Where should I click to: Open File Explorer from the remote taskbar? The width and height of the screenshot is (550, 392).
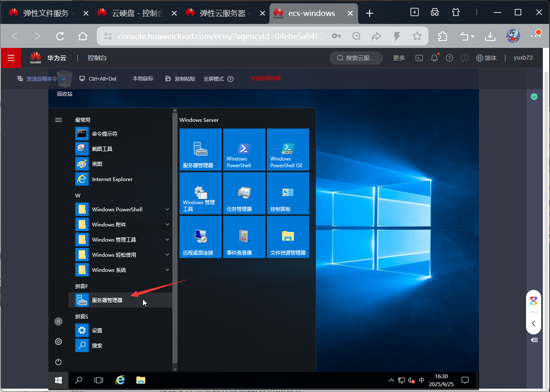[x=141, y=380]
